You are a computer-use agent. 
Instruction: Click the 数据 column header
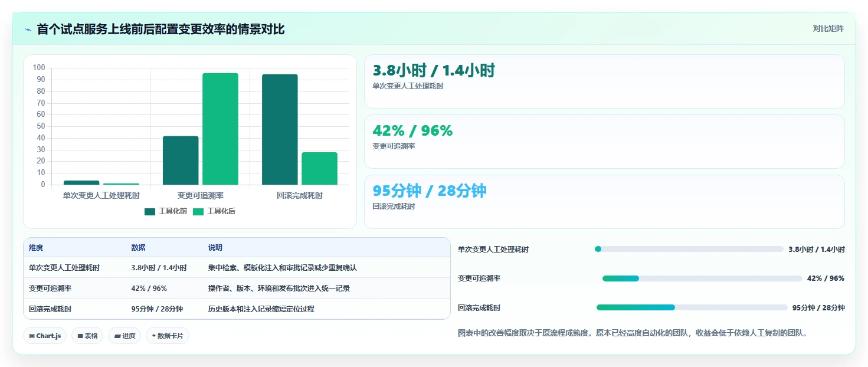tap(138, 248)
